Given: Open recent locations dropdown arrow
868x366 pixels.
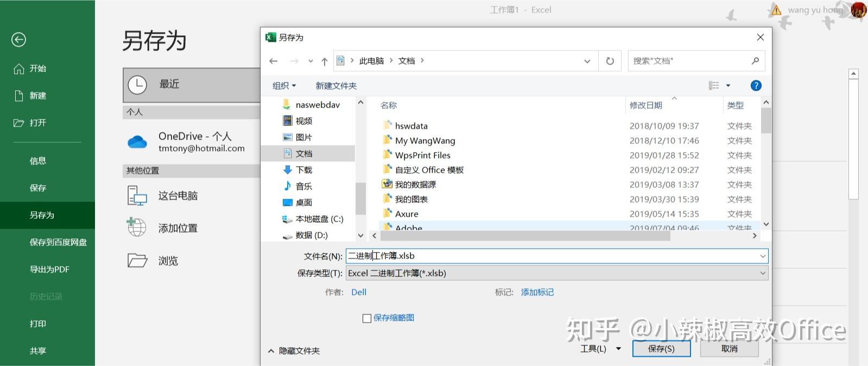Looking at the screenshot, I should (311, 61).
